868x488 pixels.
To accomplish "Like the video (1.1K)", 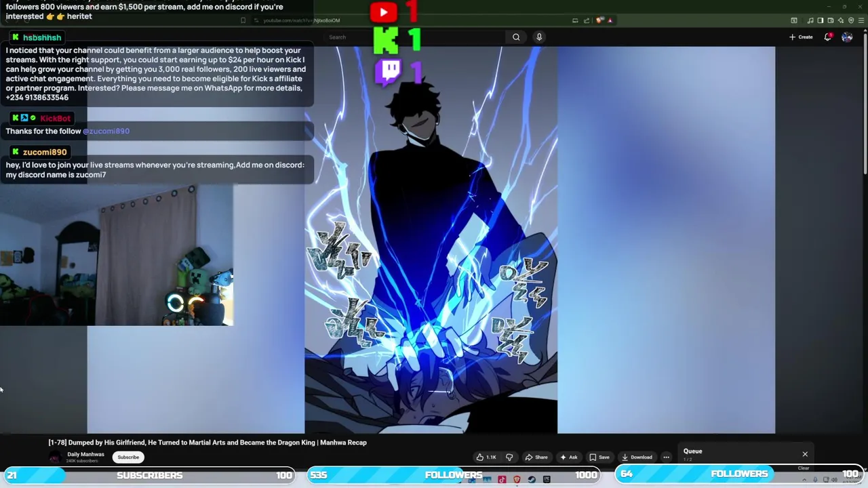I will (486, 457).
